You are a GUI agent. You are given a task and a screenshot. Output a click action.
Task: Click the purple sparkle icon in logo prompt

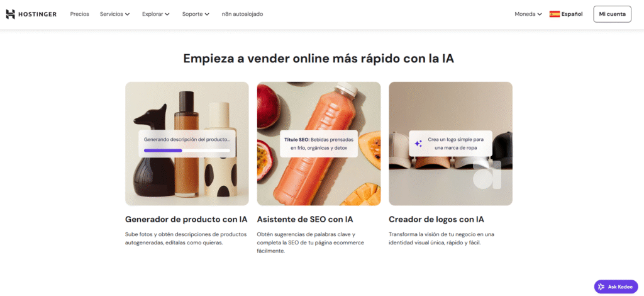(418, 144)
